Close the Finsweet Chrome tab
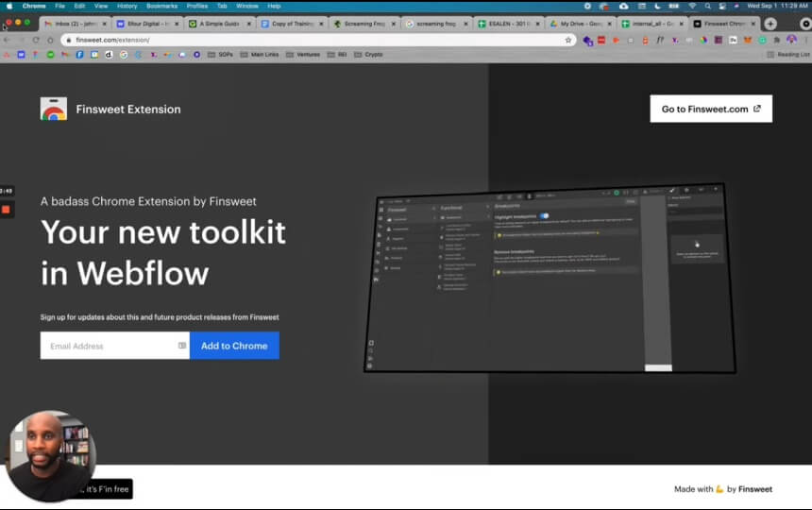Viewport: 812px width, 510px height. pos(753,24)
